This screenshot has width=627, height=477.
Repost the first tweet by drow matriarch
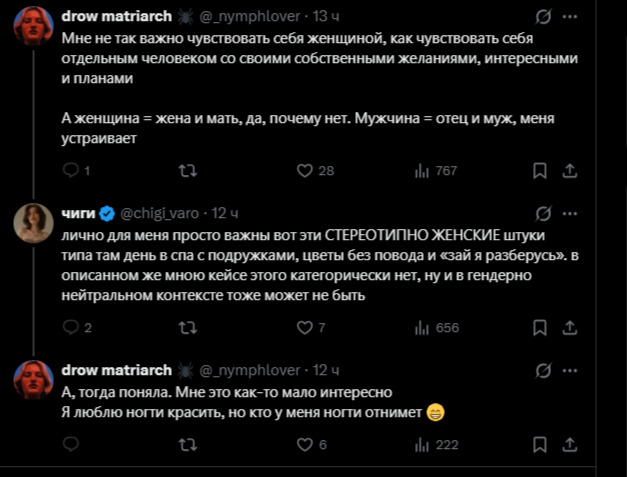coord(186,171)
